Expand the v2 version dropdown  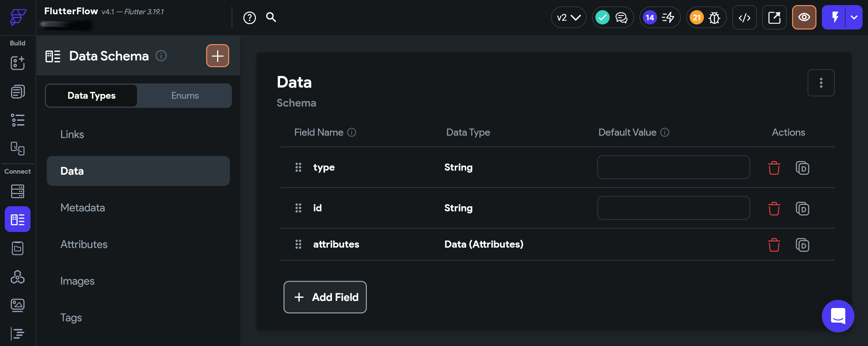click(x=569, y=18)
